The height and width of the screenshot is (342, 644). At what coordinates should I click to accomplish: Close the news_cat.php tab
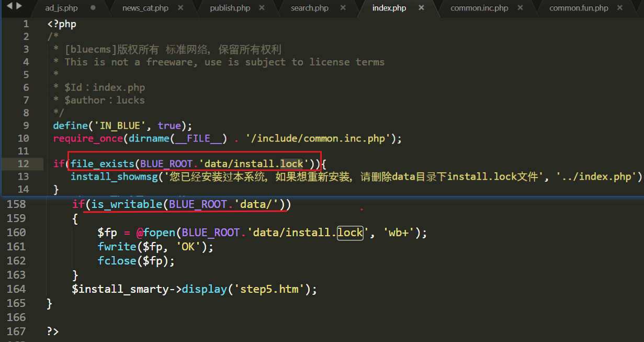pos(180,8)
